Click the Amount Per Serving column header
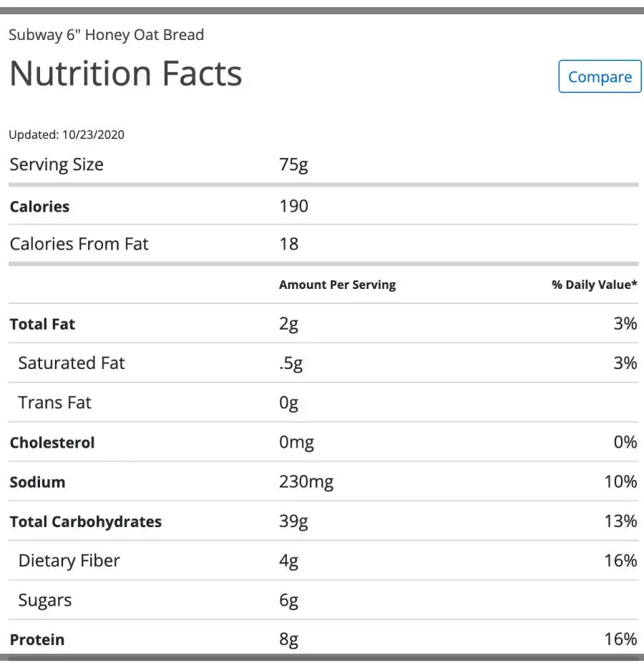The height and width of the screenshot is (668, 644). coord(338,285)
